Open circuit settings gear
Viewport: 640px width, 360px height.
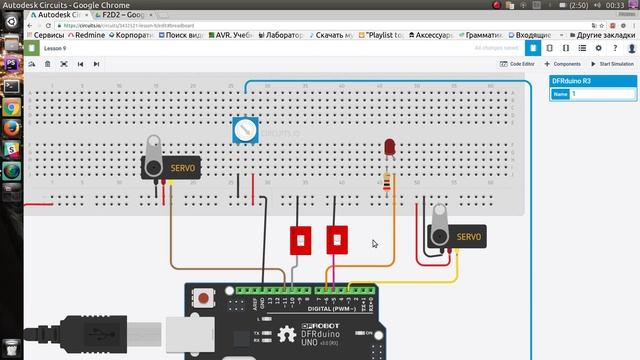click(x=598, y=48)
